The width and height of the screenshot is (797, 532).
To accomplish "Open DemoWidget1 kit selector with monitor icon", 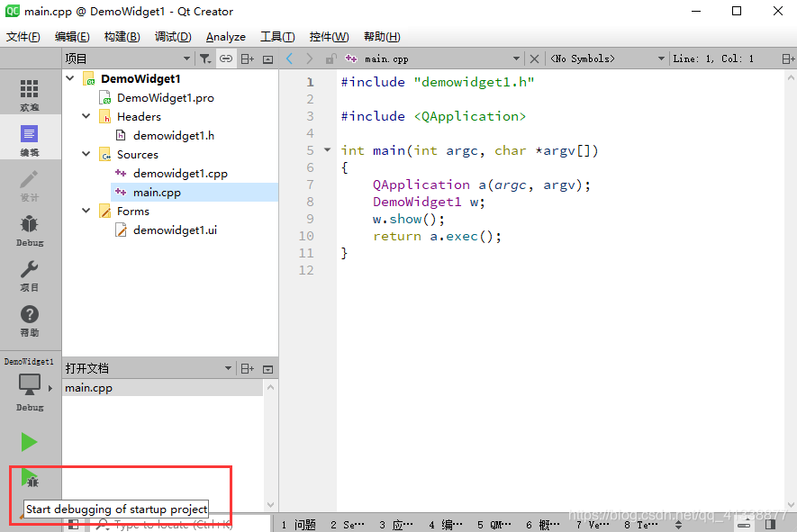I will pos(30,385).
